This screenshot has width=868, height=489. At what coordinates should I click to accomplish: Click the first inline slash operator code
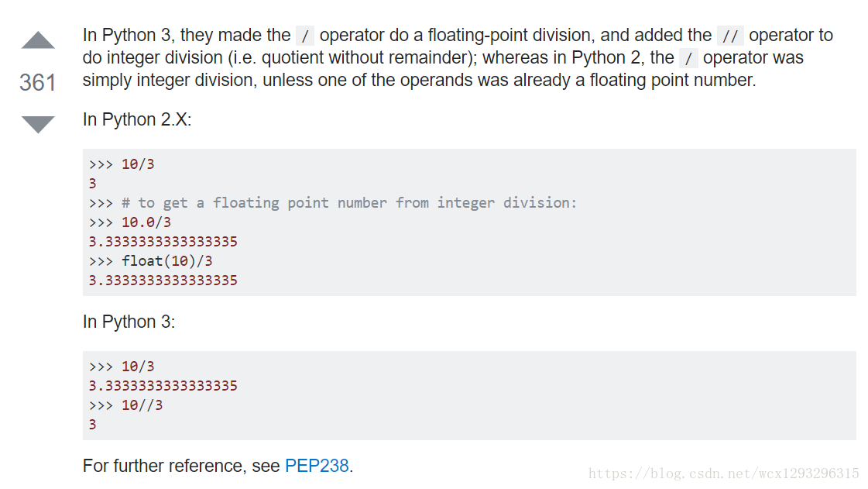[305, 36]
